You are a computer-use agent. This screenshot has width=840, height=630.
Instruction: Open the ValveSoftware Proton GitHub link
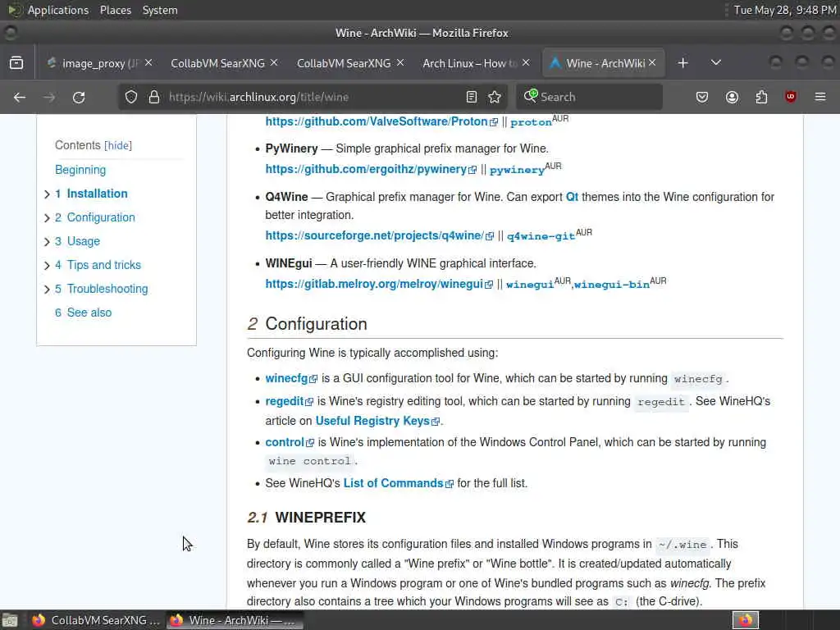pyautogui.click(x=381, y=121)
